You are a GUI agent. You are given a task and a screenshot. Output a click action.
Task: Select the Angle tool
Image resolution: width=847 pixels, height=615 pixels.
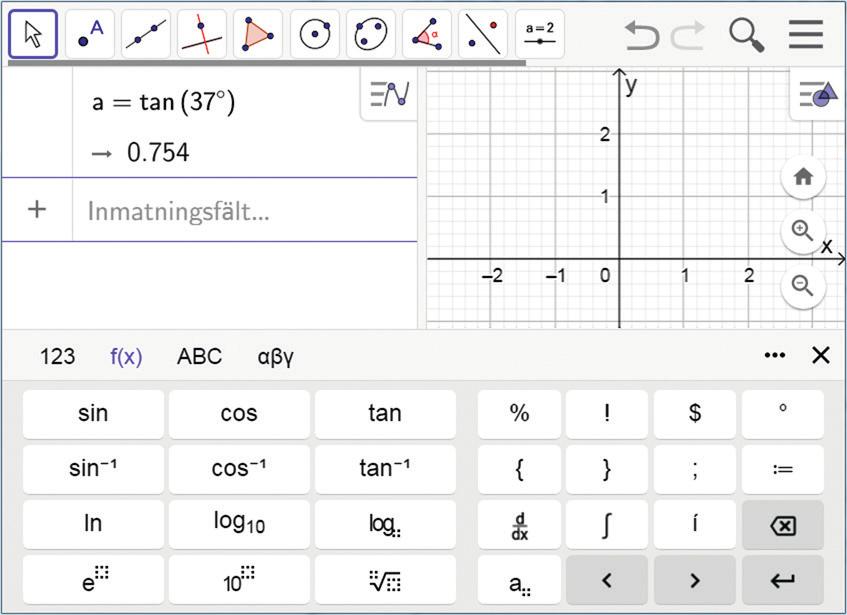[x=427, y=34]
